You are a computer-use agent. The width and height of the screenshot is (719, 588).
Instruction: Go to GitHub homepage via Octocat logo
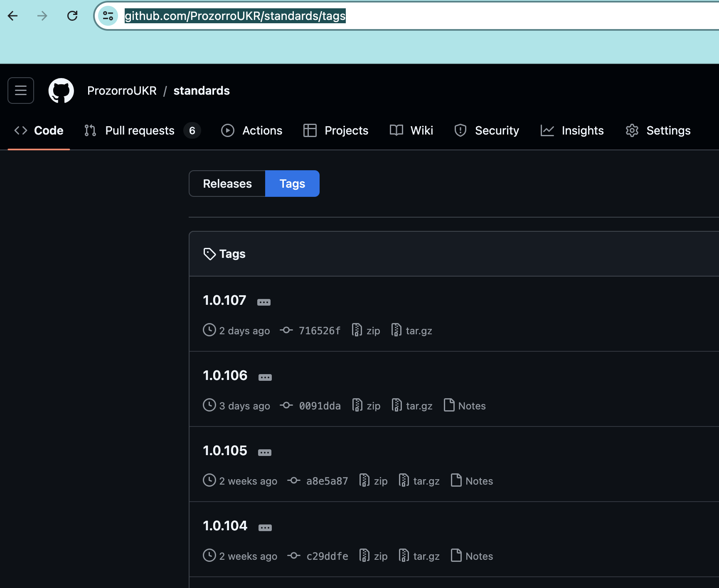[x=61, y=91]
